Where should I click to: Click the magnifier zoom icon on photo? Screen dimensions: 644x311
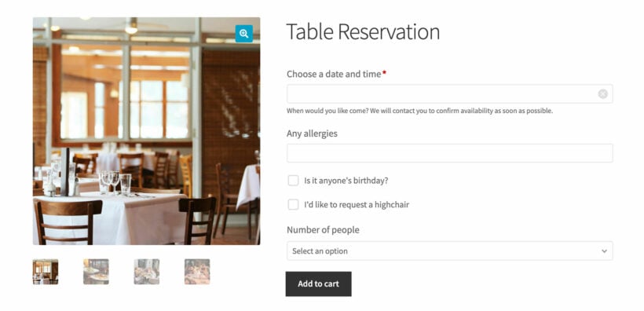point(244,34)
